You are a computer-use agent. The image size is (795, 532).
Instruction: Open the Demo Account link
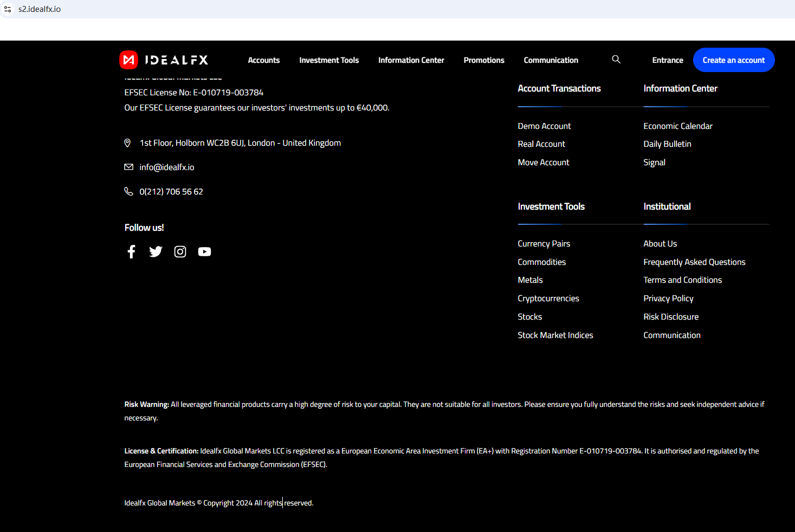[544, 126]
